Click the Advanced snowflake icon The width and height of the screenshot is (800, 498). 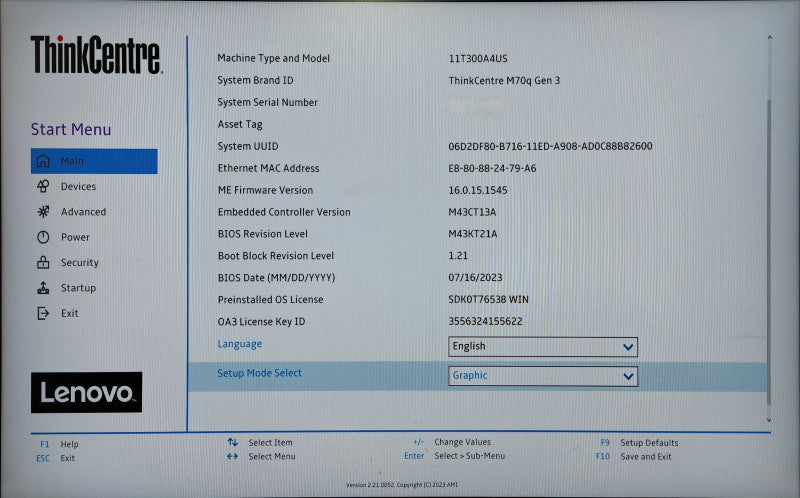[43, 211]
